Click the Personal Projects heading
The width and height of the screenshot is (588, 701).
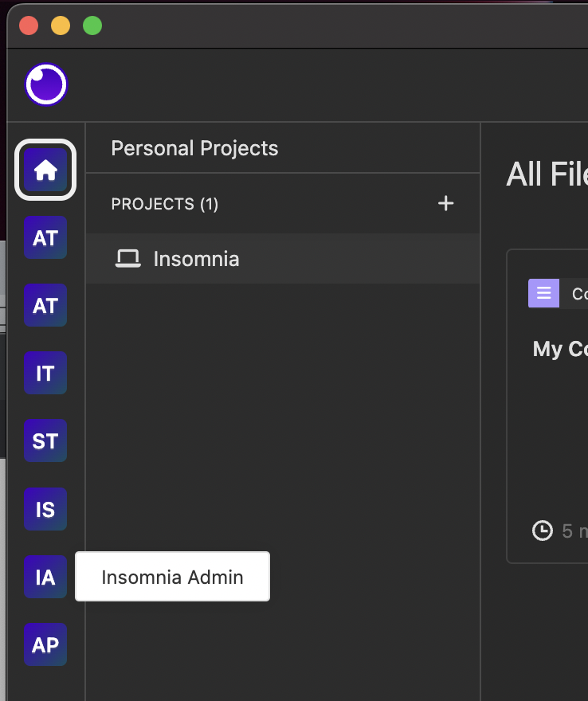point(194,148)
